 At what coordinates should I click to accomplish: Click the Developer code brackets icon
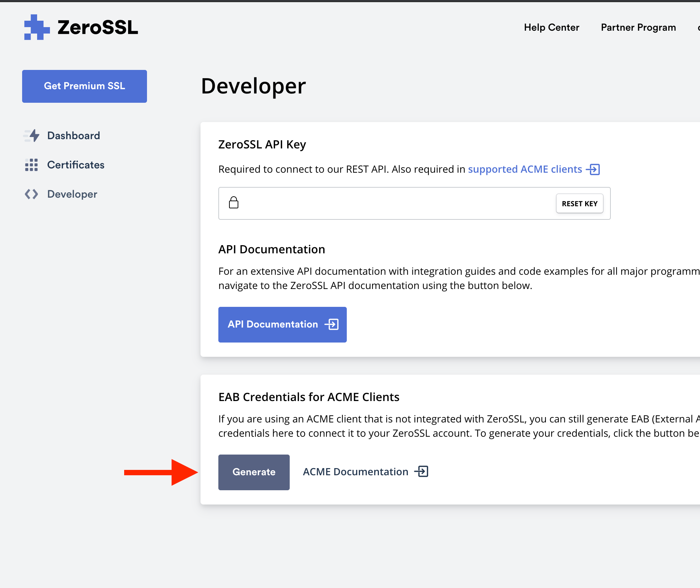[x=31, y=194]
